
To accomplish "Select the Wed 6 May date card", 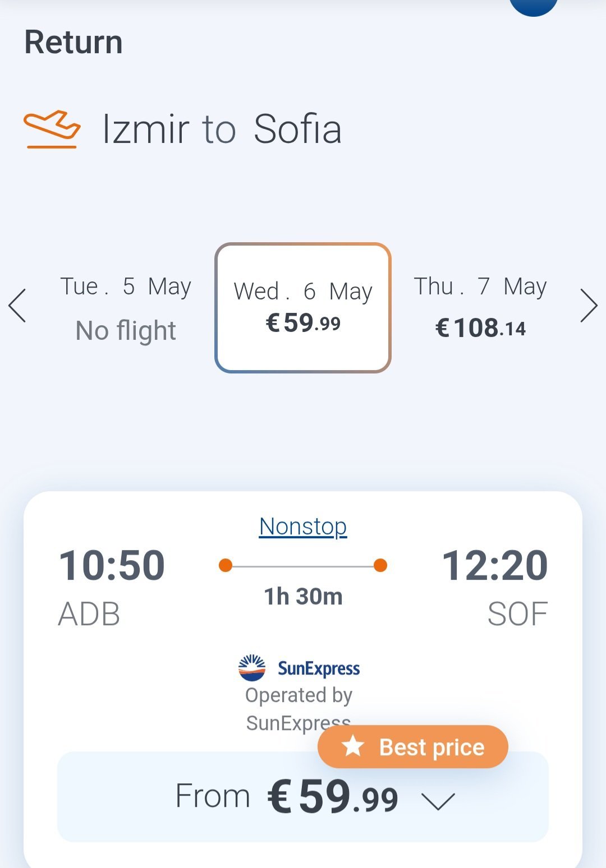I will (x=303, y=308).
